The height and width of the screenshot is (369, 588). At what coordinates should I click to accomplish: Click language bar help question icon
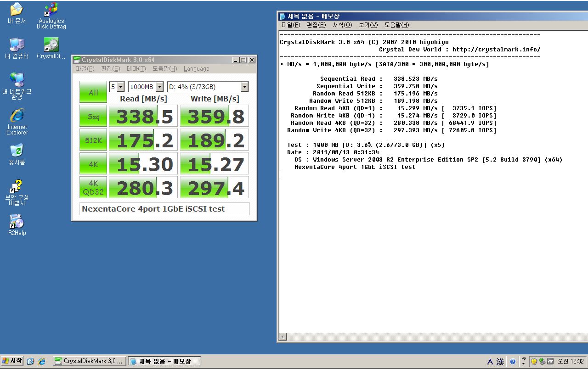513,362
